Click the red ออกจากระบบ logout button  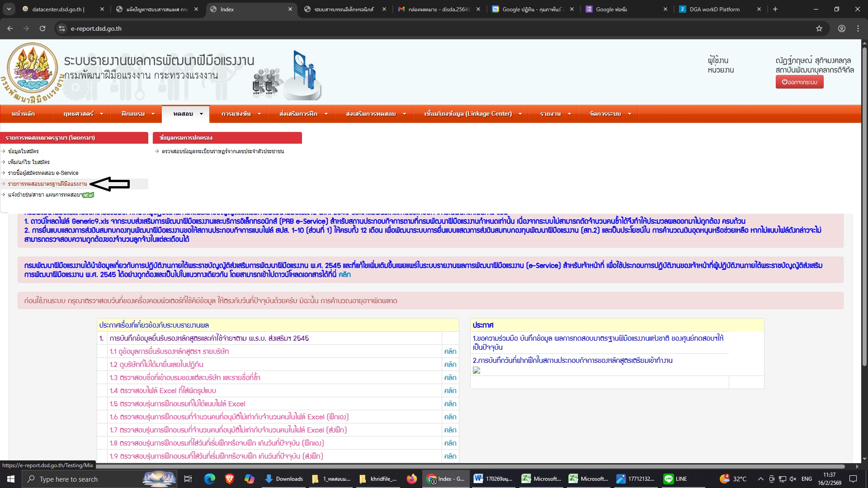click(799, 82)
